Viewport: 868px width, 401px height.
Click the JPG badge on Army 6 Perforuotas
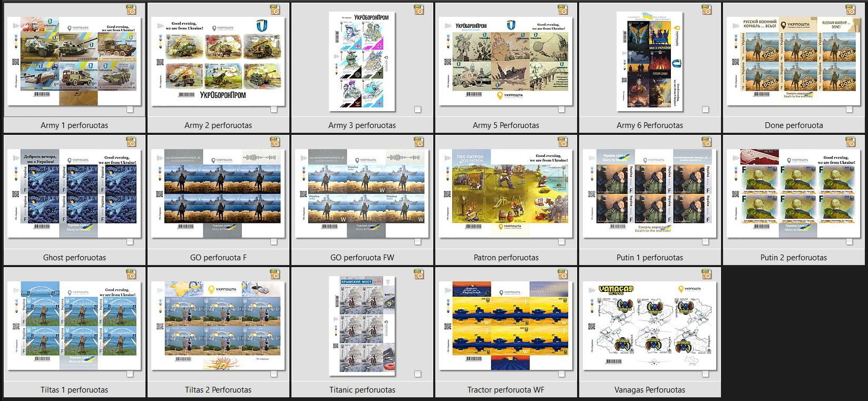707,9
